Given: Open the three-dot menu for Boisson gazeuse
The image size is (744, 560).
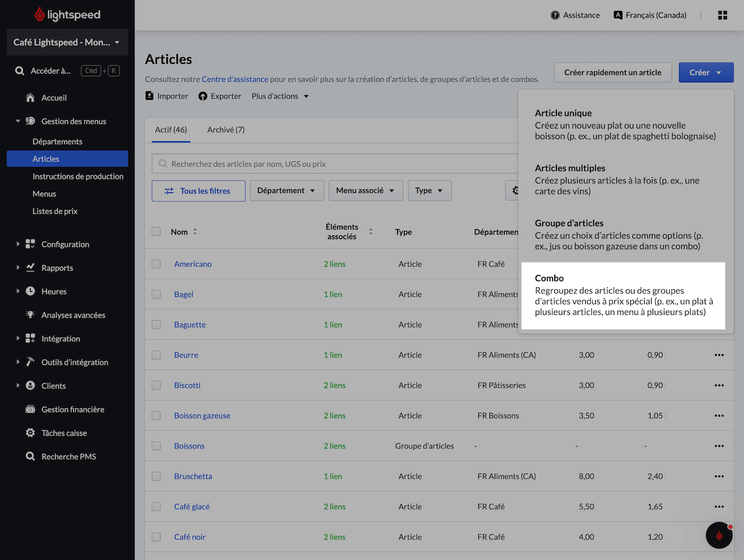Looking at the screenshot, I should pyautogui.click(x=719, y=415).
